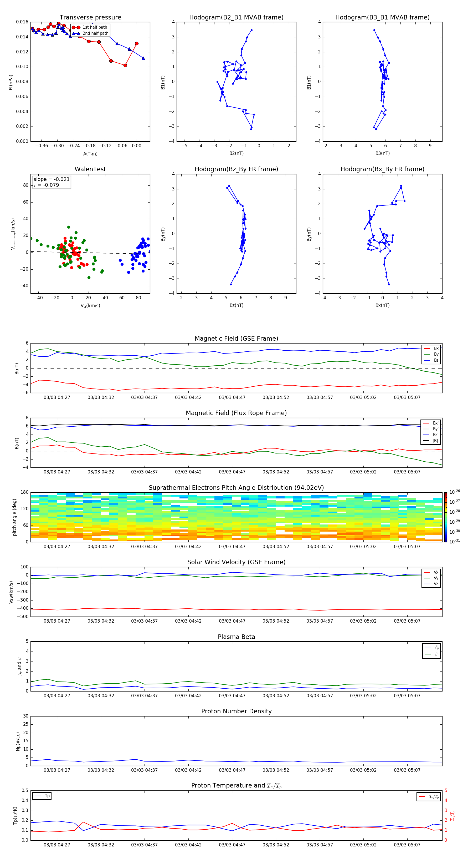The image size is (473, 868).
Task: Select the "WalenTest" plot title
Action: [x=90, y=169]
